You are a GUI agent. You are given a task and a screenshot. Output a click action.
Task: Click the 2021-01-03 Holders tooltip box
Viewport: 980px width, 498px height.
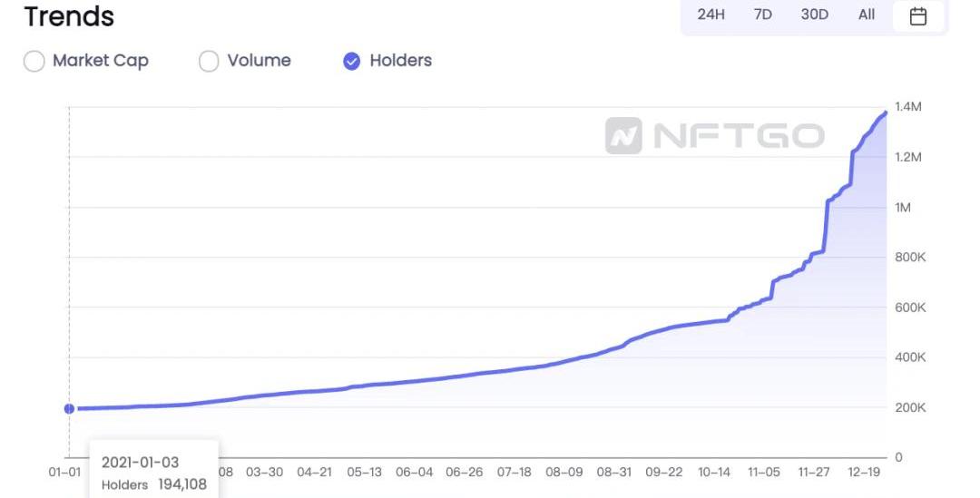[154, 473]
